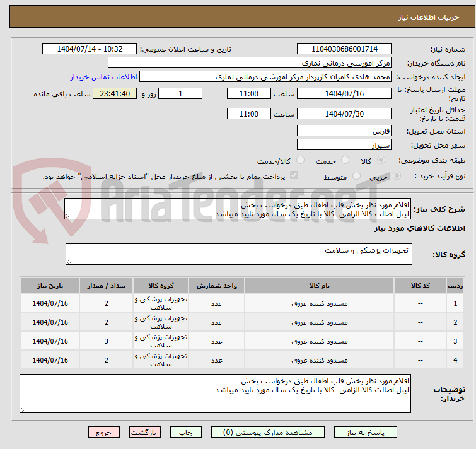Choose the کالا/خدمت radio option
The width and height of the screenshot is (476, 449).
300,160
